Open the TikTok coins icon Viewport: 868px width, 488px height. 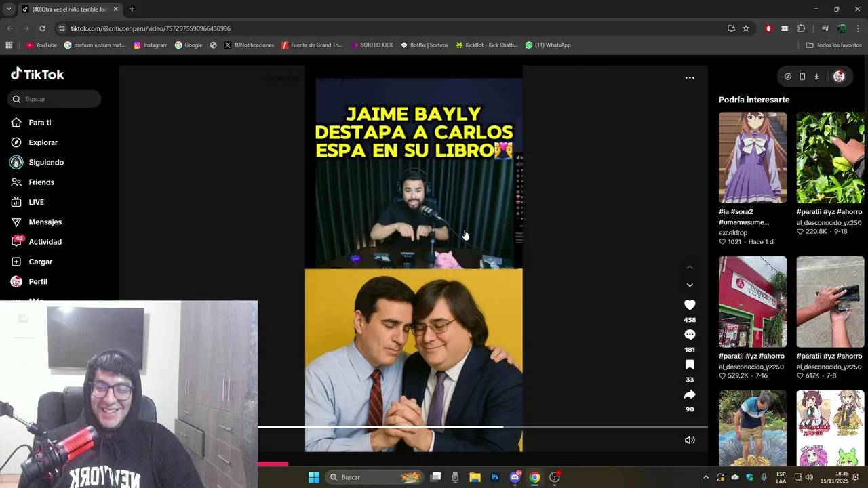point(787,77)
